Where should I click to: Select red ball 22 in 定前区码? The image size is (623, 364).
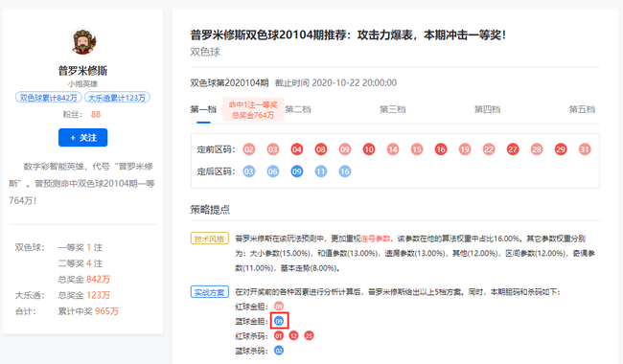tap(489, 149)
